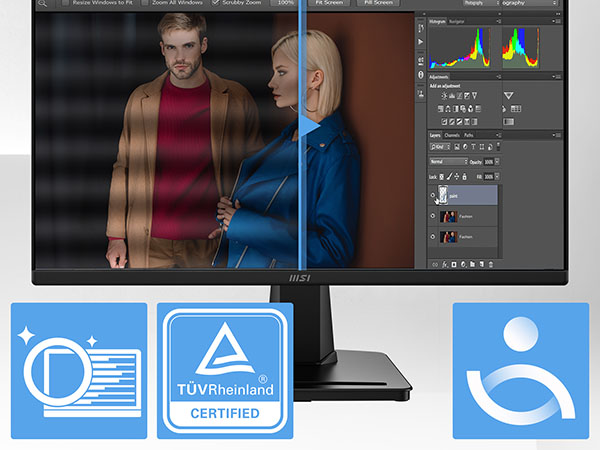The width and height of the screenshot is (600, 450).
Task: Filter layers for shape layers
Action: coord(482,147)
